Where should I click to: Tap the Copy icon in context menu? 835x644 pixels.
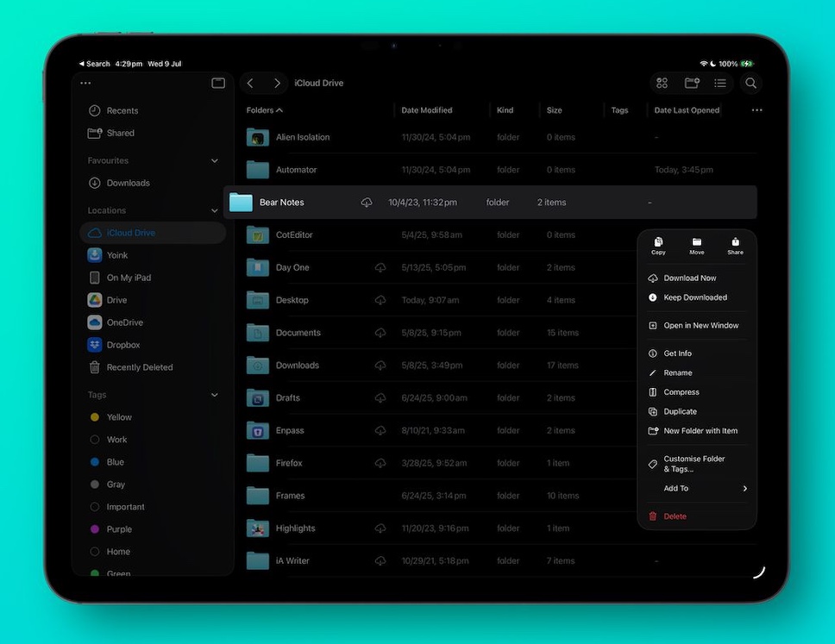[x=658, y=246]
